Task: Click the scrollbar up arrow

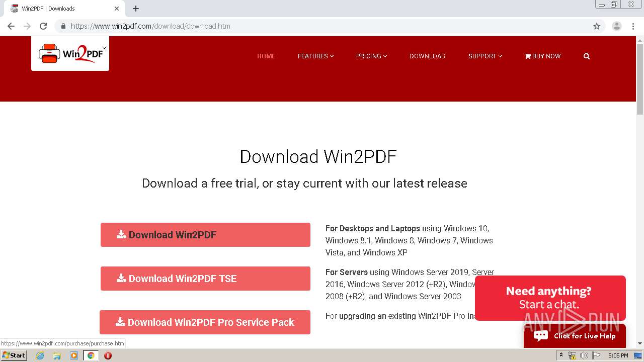Action: (640, 40)
